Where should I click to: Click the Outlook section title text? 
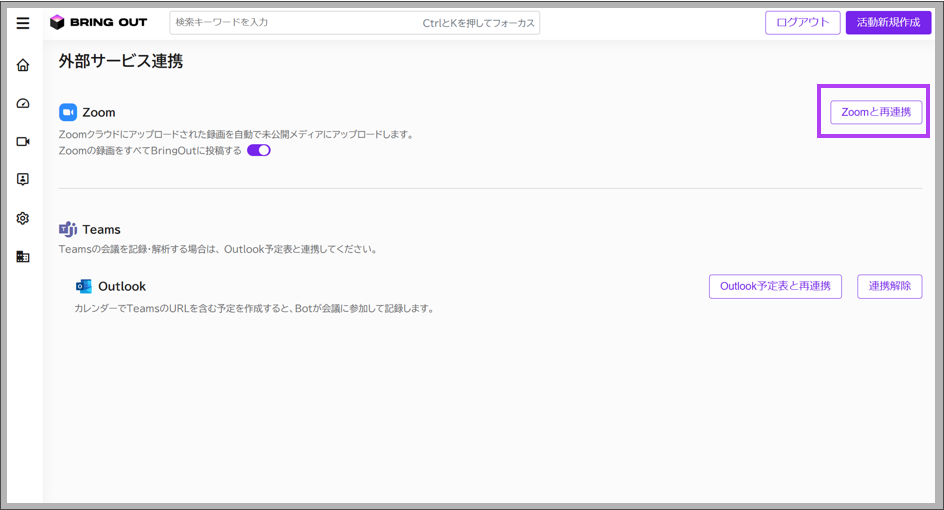[122, 287]
